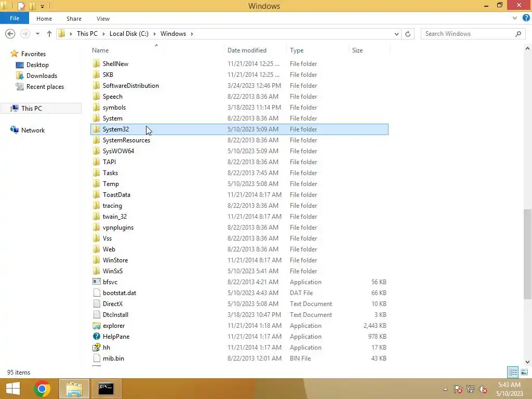Viewport: 532px width, 399px height.
Task: Select the Temp folder icon
Action: coord(96,183)
